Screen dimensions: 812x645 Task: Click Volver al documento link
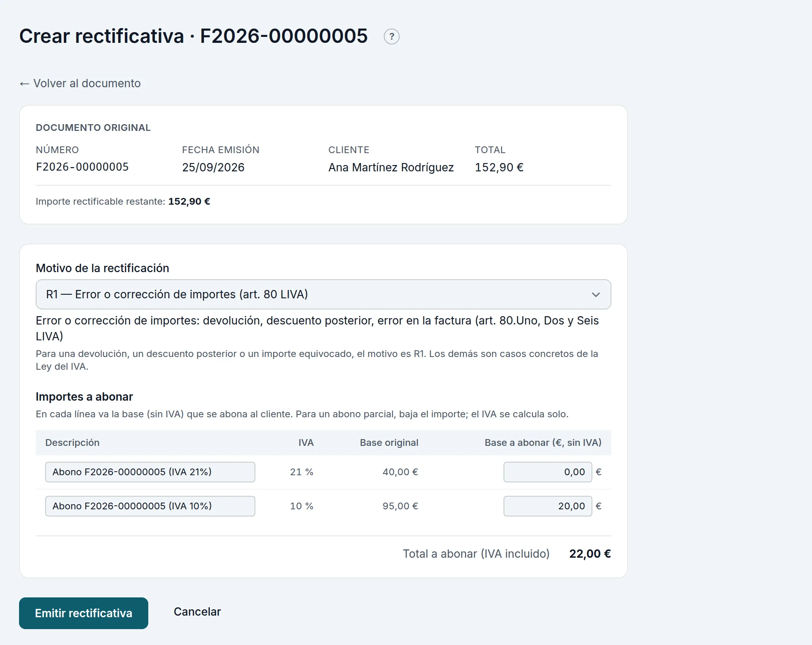[x=80, y=83]
